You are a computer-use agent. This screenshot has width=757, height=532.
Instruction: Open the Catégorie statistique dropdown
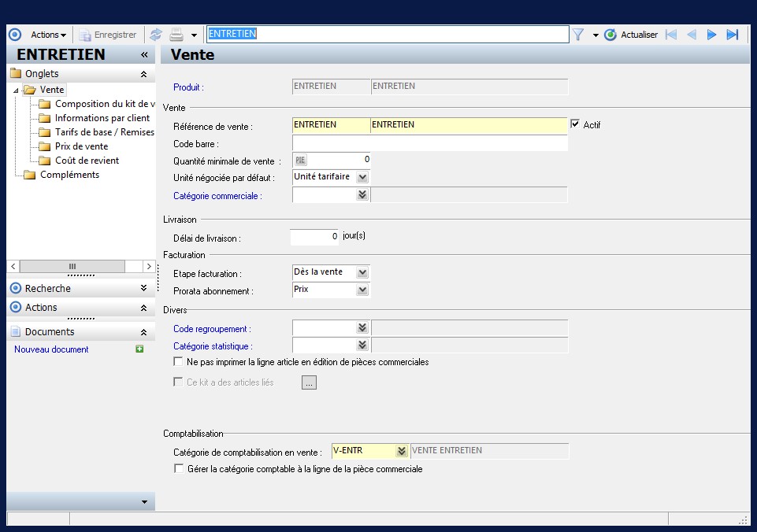362,345
